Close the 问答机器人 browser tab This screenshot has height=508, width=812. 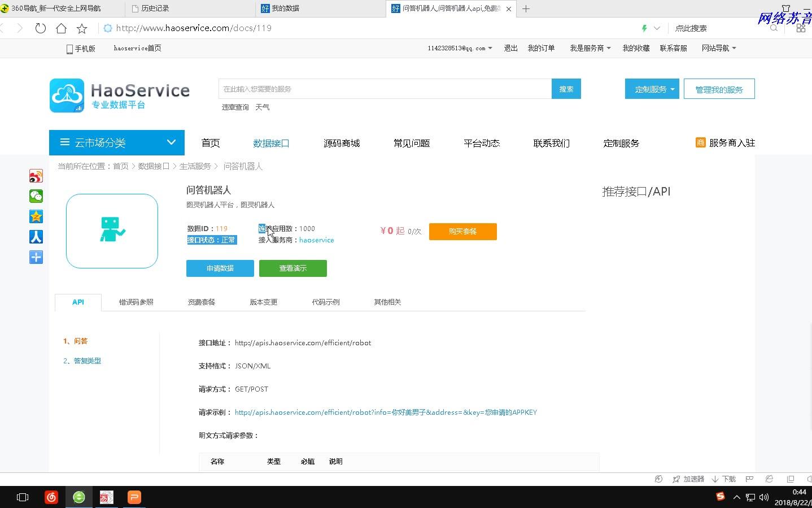(x=509, y=8)
